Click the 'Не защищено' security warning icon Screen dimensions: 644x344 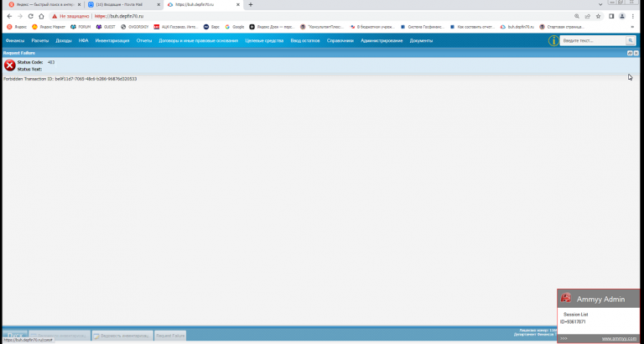tap(55, 16)
